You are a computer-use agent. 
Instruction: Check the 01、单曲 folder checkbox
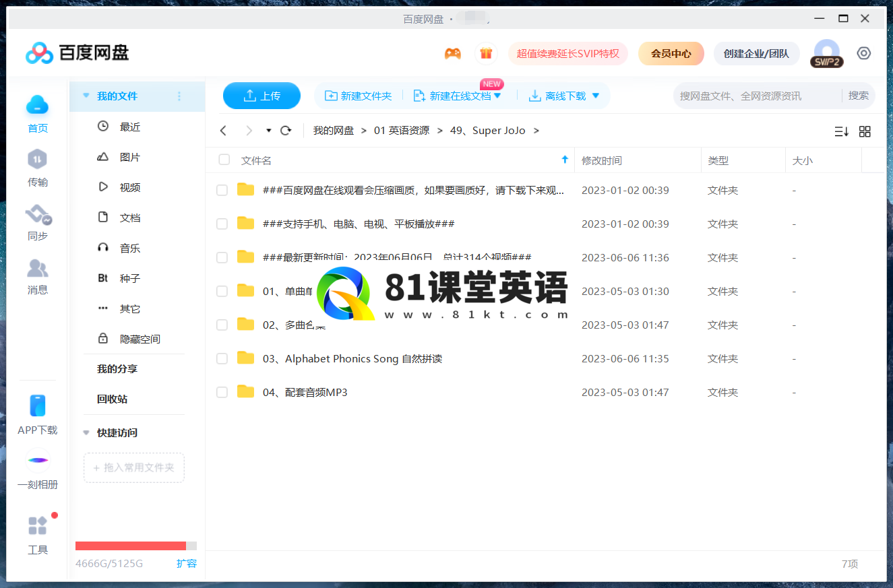222,292
